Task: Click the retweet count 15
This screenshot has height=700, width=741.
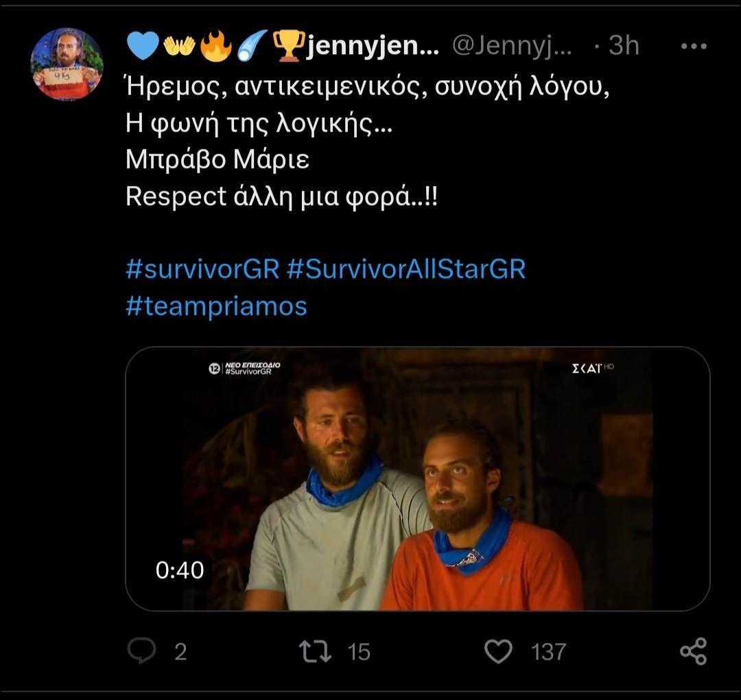Action: 358,651
